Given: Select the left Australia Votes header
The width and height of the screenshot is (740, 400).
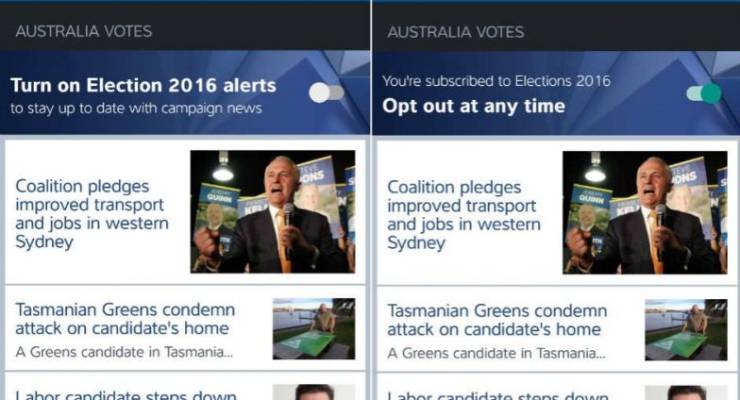Looking at the screenshot, I should [x=84, y=31].
